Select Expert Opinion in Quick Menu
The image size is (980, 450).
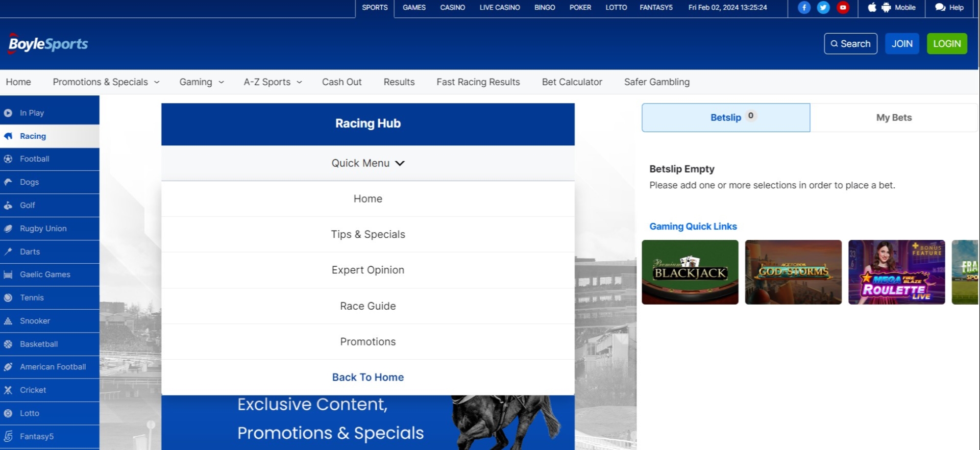tap(368, 270)
